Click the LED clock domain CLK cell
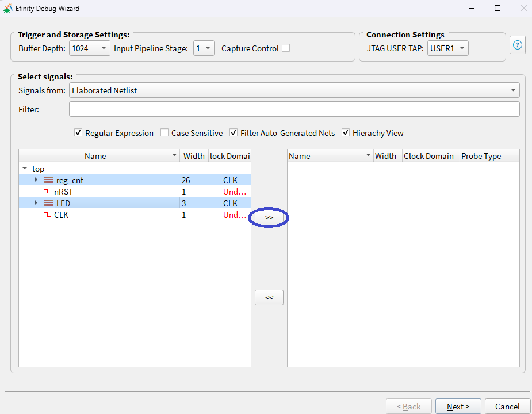 tap(231, 203)
